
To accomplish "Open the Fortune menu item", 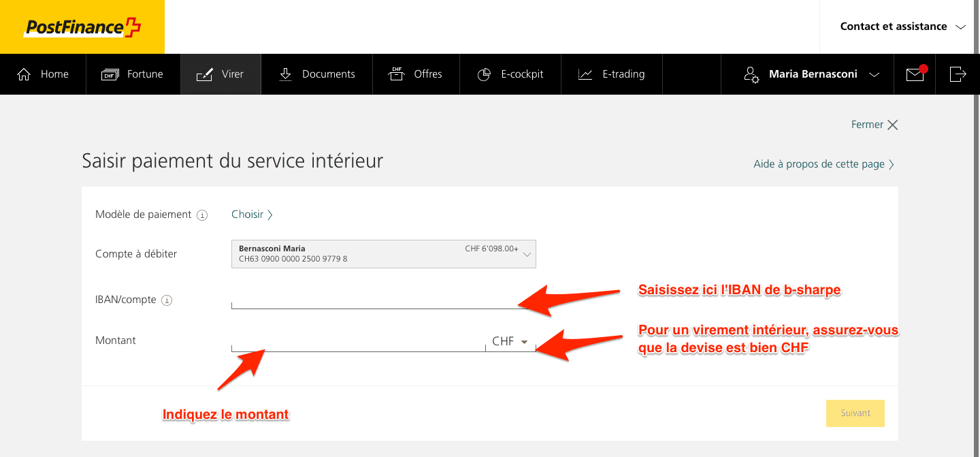I will (x=133, y=74).
